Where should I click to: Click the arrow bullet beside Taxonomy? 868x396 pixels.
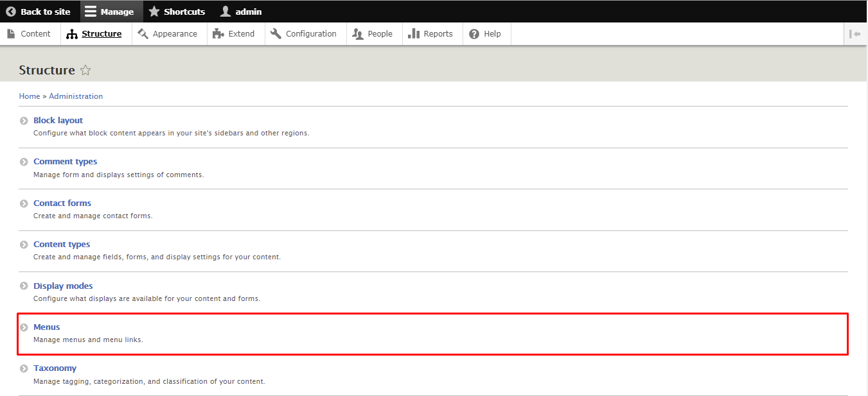coord(24,368)
